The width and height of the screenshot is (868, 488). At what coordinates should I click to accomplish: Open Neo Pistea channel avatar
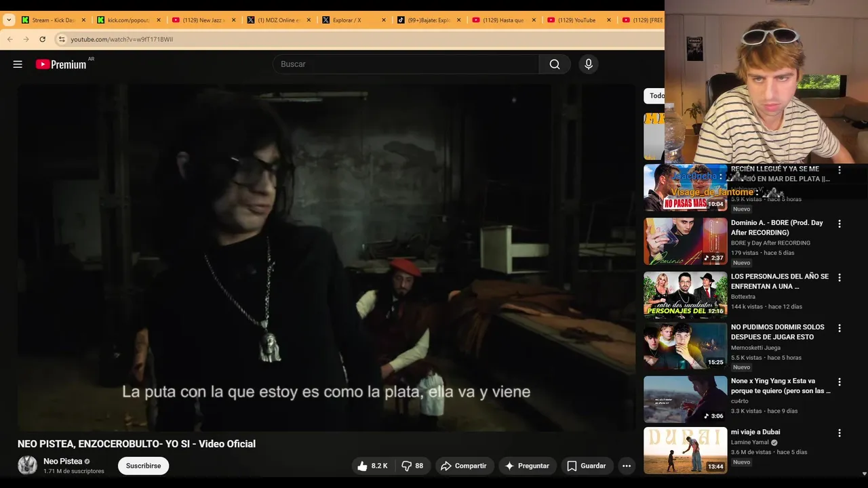pos(27,466)
